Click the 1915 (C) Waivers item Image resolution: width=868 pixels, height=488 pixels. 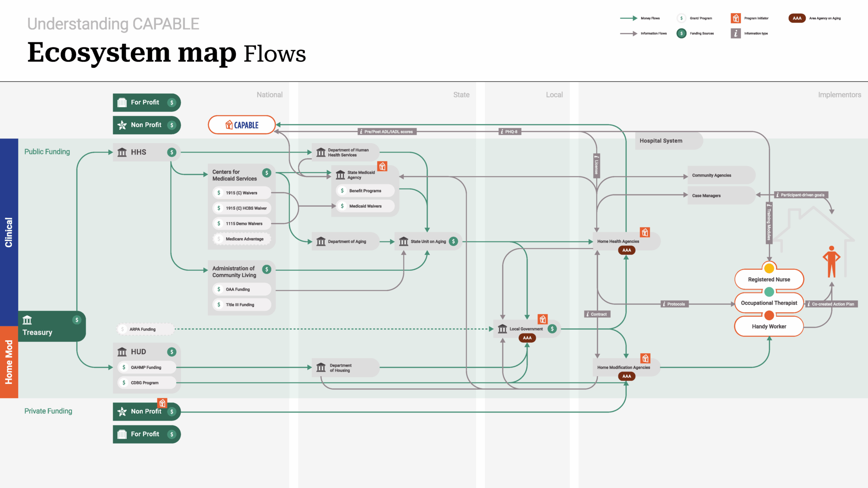click(241, 193)
